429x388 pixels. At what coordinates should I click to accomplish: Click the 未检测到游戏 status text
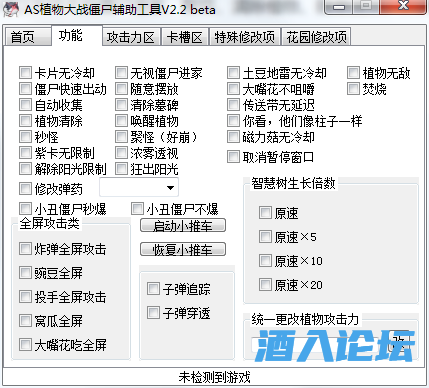[214, 377]
